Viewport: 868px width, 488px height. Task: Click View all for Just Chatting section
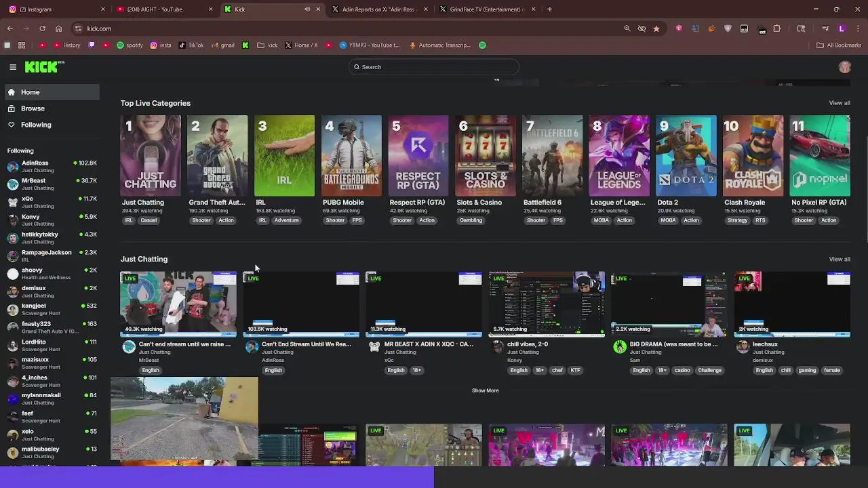839,259
